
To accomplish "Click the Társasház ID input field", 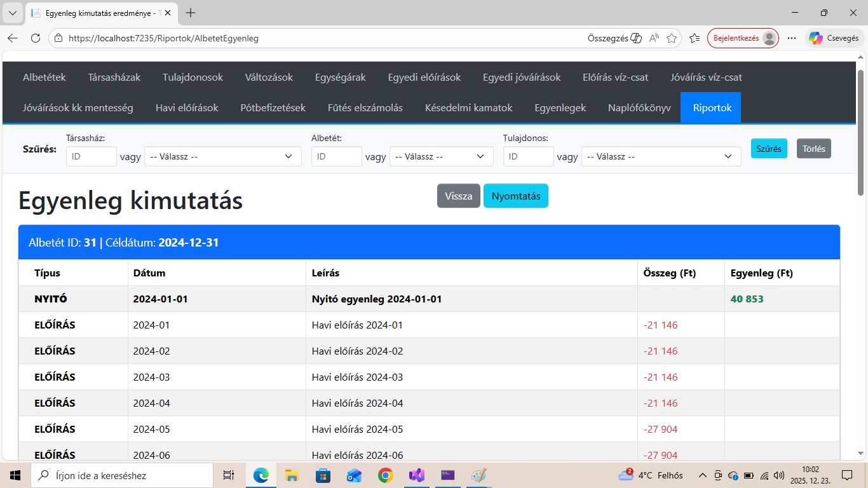I will [91, 156].
